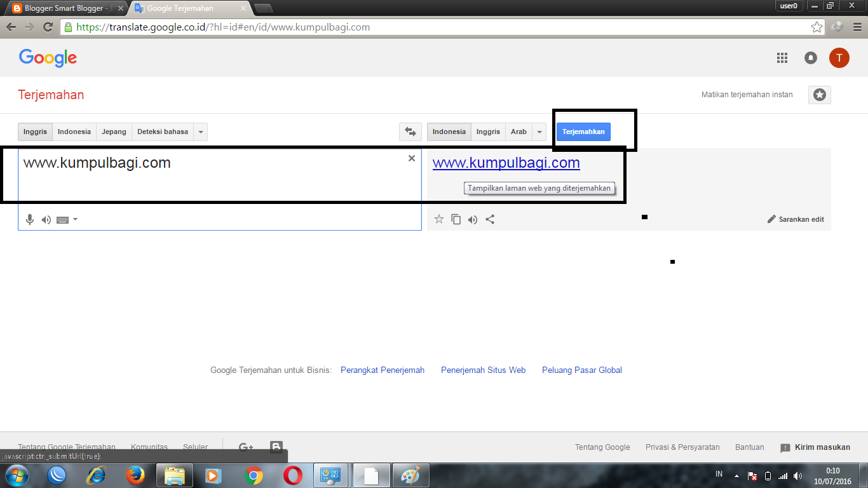Click the swap languages icon
868x488 pixels.
[x=410, y=132]
